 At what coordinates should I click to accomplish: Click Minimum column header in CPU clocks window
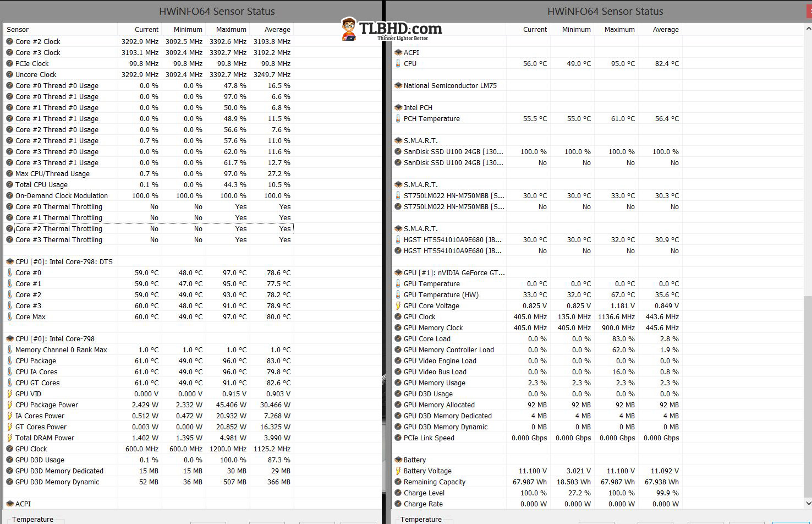coord(188,30)
